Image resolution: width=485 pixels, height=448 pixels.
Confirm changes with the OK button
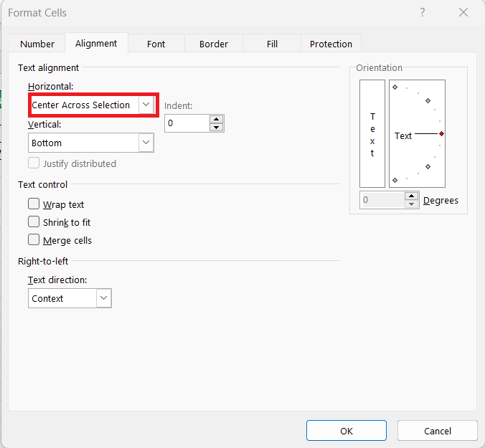click(x=347, y=431)
